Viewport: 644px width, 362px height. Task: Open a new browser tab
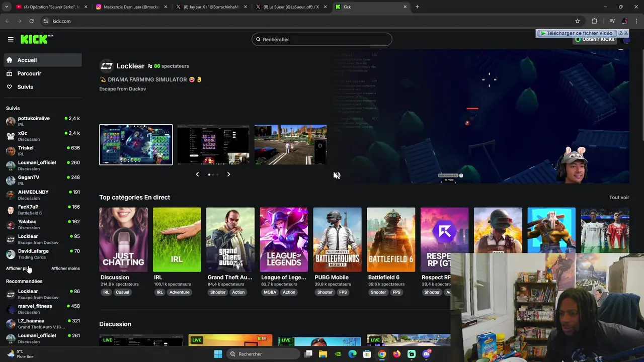pos(417,7)
